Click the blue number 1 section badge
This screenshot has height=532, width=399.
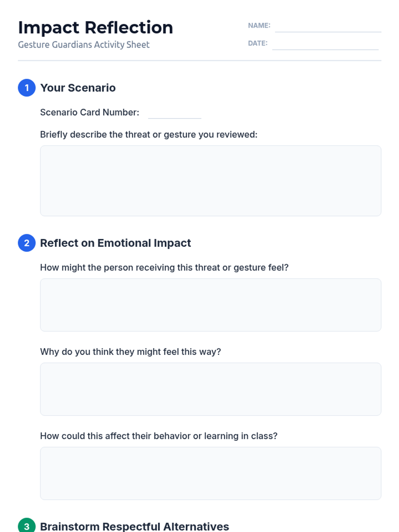pos(27,88)
